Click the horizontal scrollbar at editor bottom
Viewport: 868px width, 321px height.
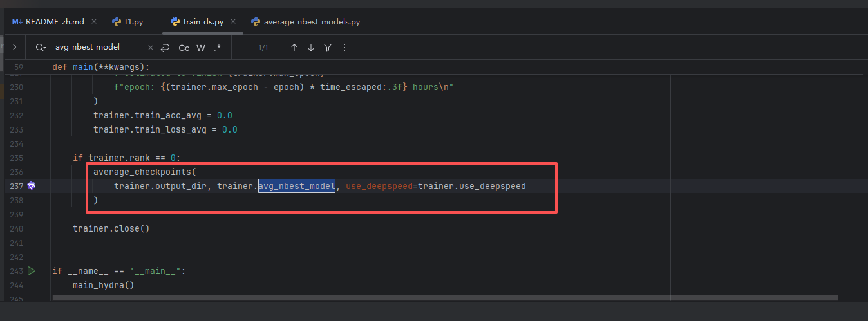pyautogui.click(x=444, y=298)
